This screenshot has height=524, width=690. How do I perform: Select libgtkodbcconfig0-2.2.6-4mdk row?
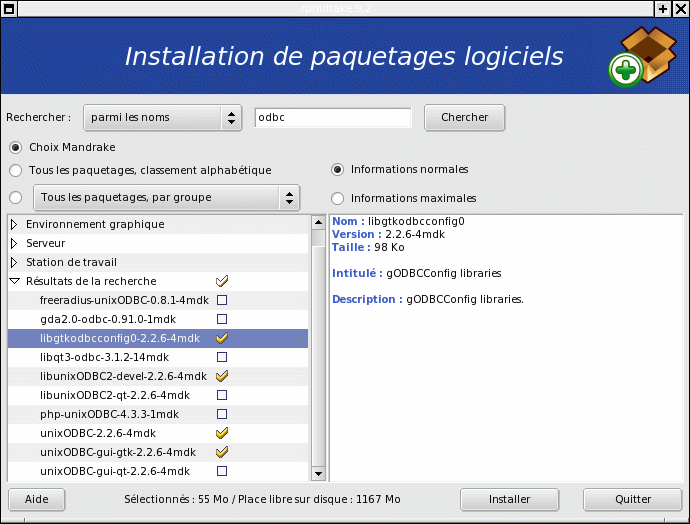158,338
